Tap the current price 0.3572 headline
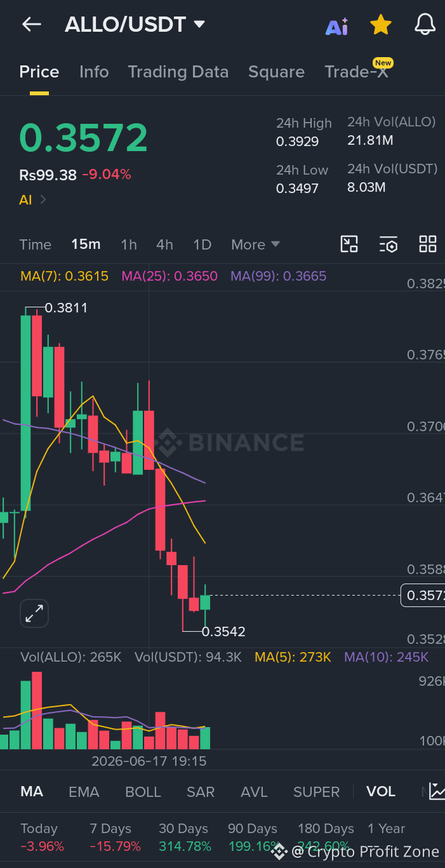 (83, 138)
